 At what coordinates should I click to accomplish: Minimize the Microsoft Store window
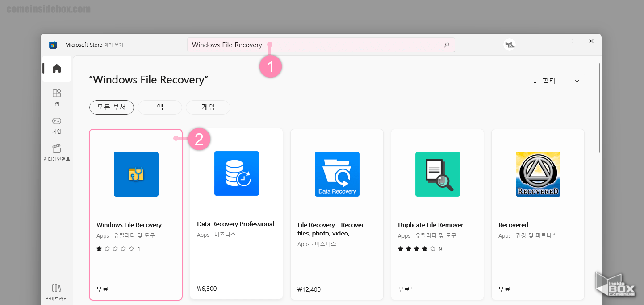point(550,41)
